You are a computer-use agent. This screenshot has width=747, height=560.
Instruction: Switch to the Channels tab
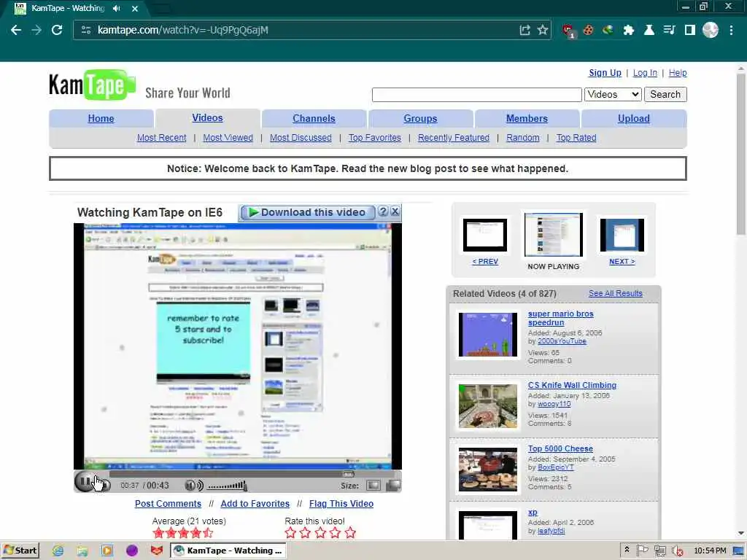314,119
